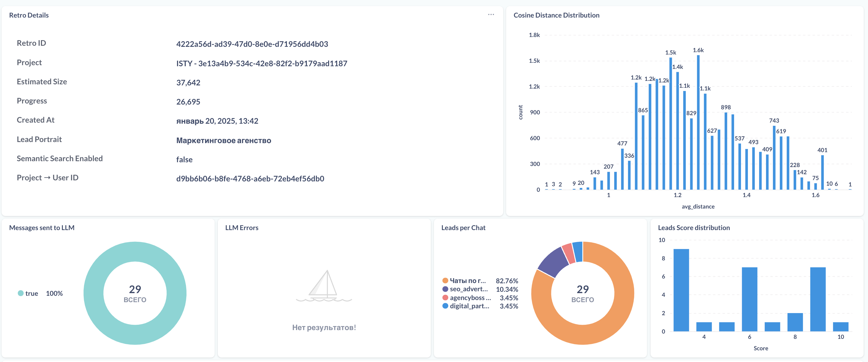Click the Project → User ID value
868x362 pixels.
pyautogui.click(x=250, y=178)
